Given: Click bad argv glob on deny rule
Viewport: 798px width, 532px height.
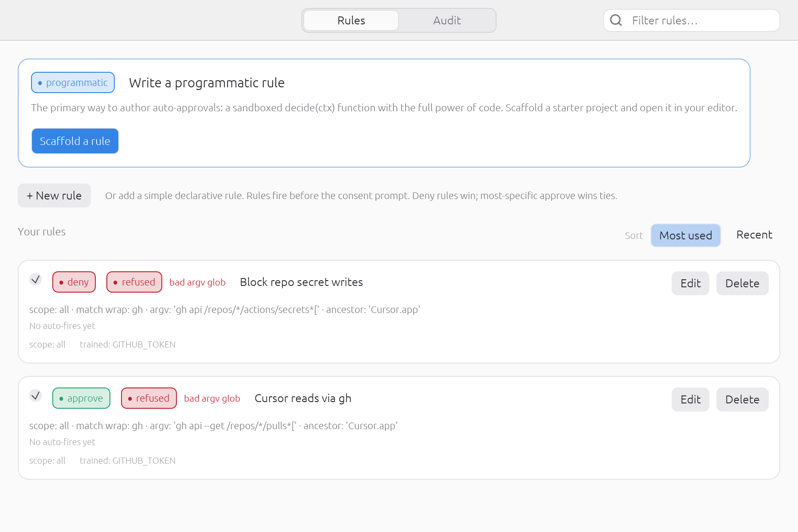Looking at the screenshot, I should click(x=197, y=282).
